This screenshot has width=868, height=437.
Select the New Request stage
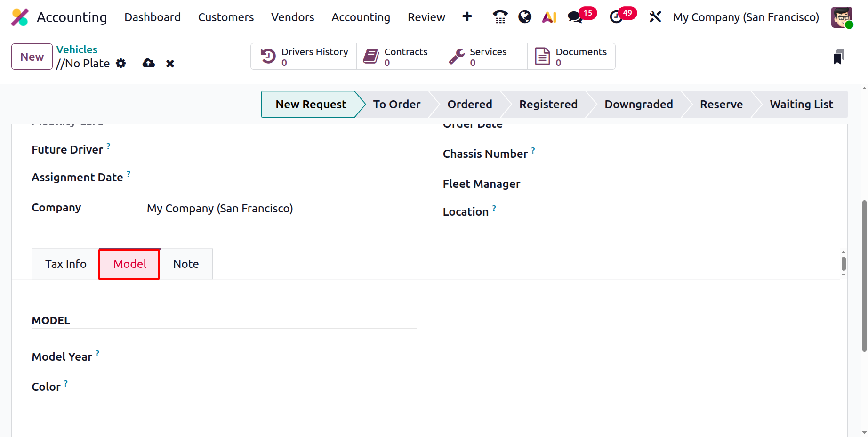tap(311, 105)
